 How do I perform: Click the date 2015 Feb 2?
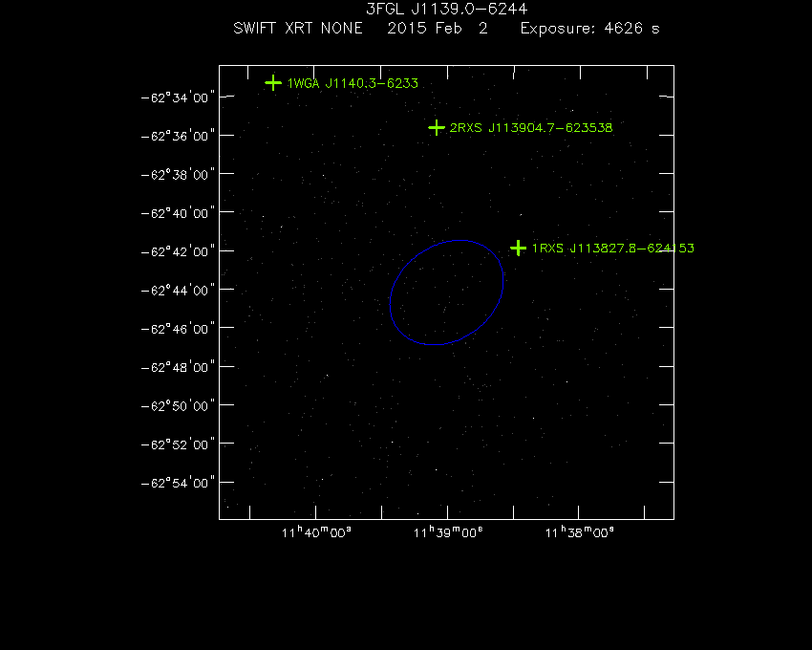tap(438, 28)
